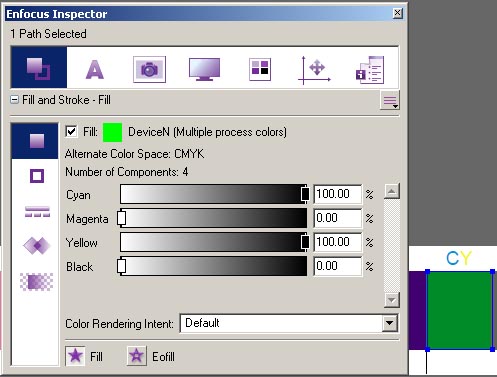Toggle the Eofill star button
The width and height of the screenshot is (497, 377).
pos(137,356)
